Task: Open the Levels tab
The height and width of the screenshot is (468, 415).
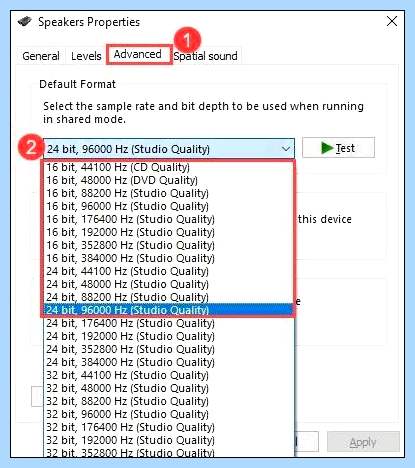Action: click(x=86, y=56)
